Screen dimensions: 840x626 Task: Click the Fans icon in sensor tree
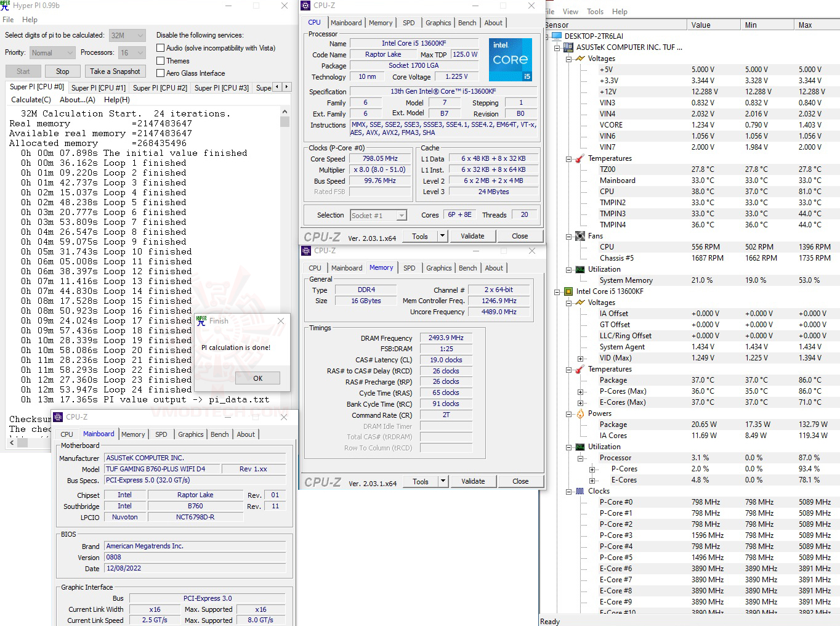(580, 236)
